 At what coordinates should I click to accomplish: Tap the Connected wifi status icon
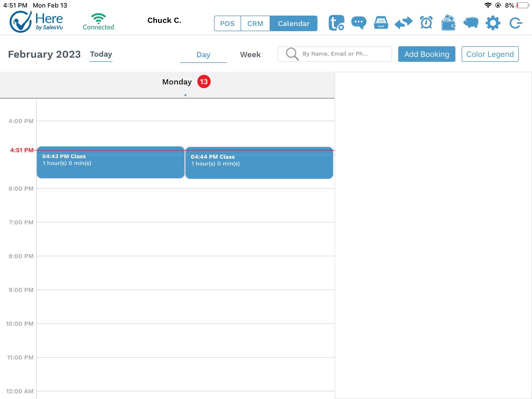(98, 22)
